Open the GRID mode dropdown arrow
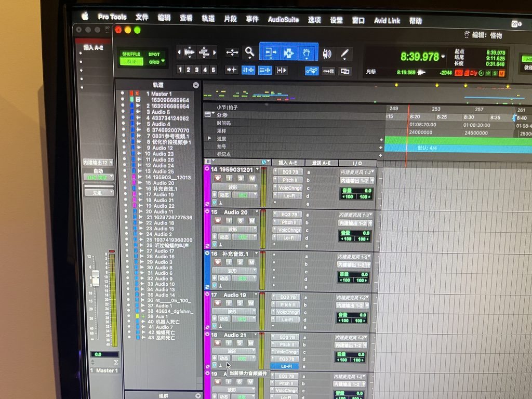 click(163, 61)
